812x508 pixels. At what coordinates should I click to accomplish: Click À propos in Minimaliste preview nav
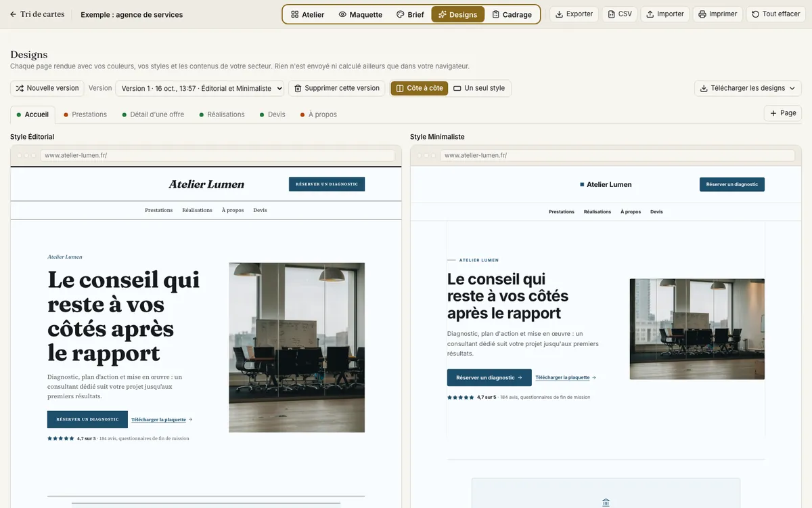pyautogui.click(x=631, y=212)
